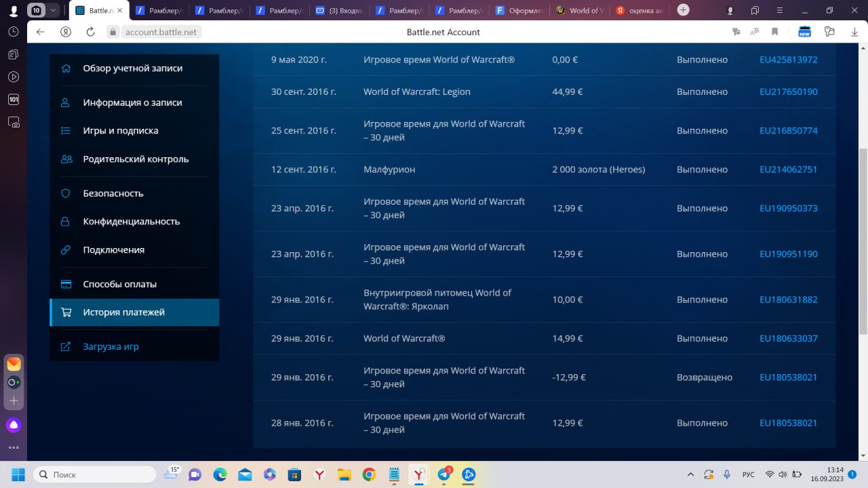Open order link EU180631882

click(x=788, y=300)
